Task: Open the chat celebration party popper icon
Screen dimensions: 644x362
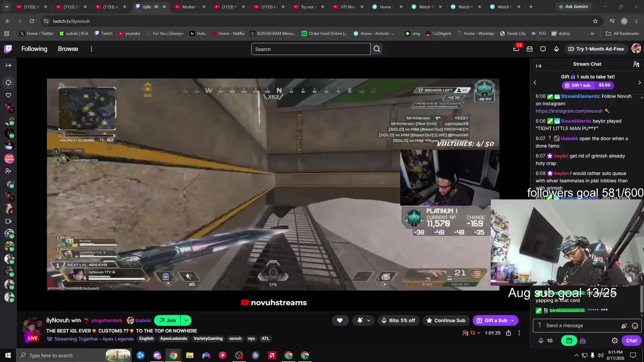Action: coord(624,326)
